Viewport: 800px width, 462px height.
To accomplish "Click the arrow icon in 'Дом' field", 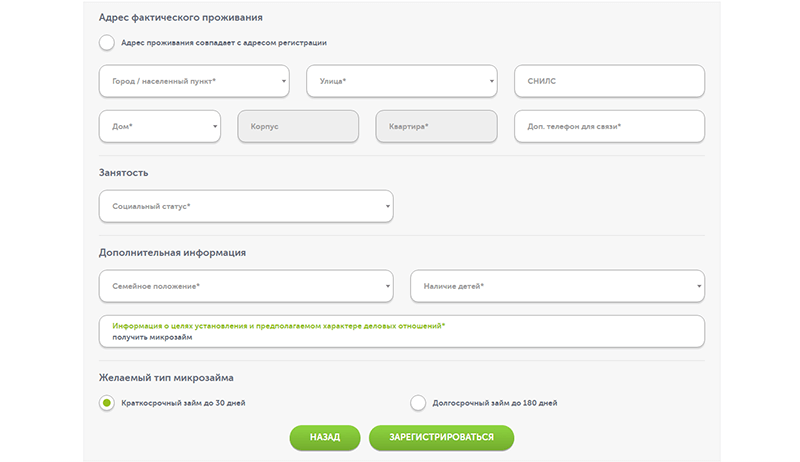I will tap(215, 126).
